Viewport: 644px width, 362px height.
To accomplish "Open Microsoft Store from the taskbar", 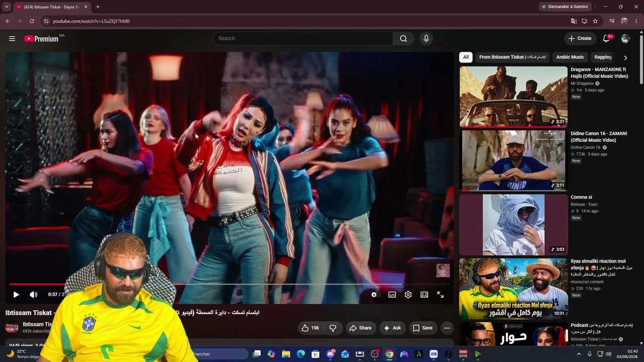I will 315,354.
